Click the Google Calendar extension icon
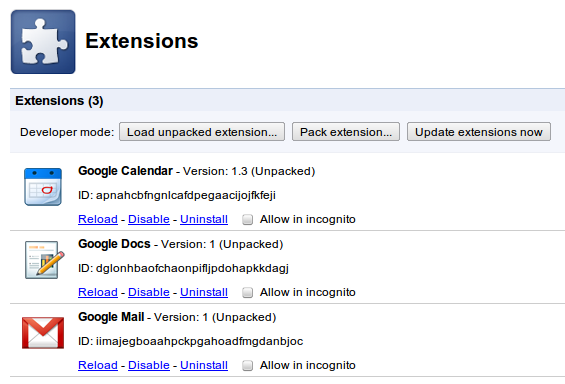Viewport: 565px width, 384px height. [x=43, y=187]
